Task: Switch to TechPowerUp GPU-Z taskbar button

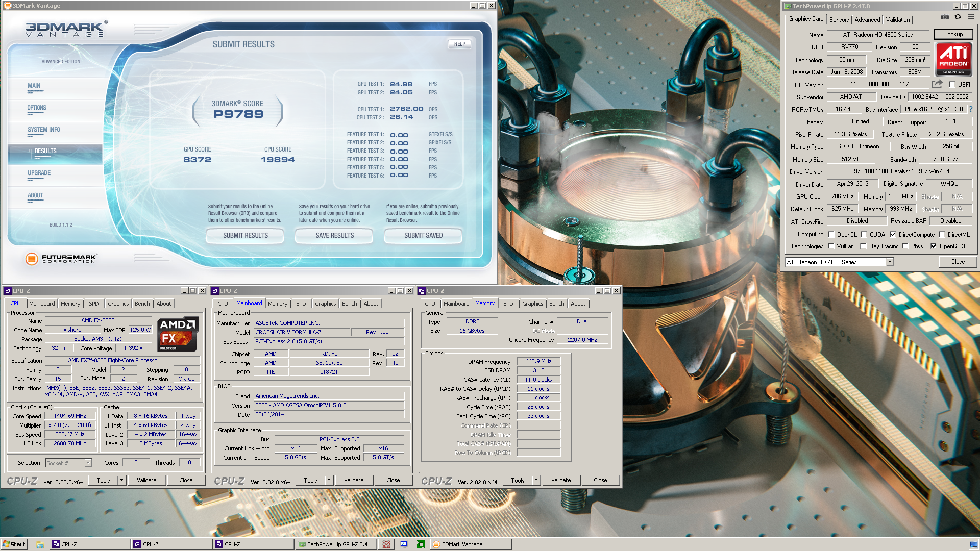Action: tap(336, 544)
